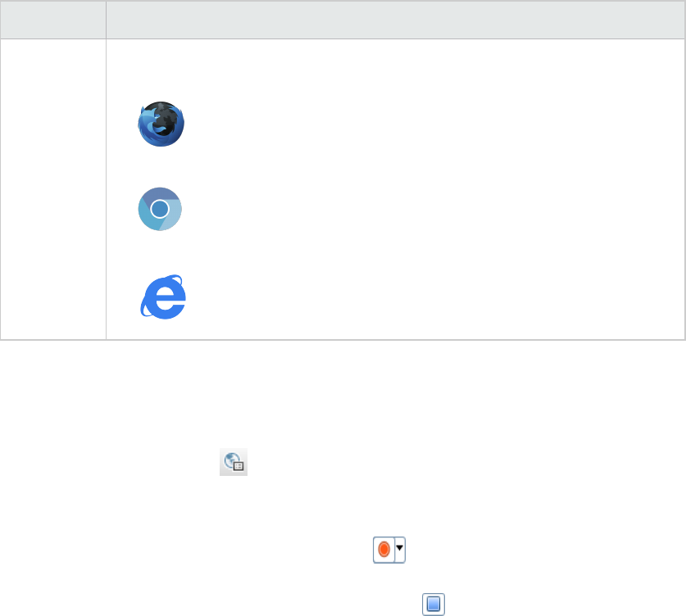686x616 pixels.
Task: Start recording with the red record button
Action: pyautogui.click(x=384, y=550)
